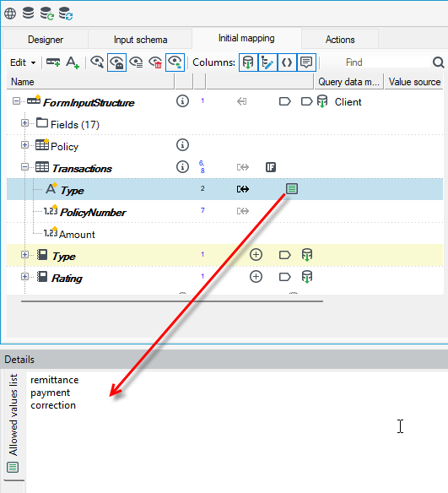Click the database icon on Type dictionary row

pos(307,255)
